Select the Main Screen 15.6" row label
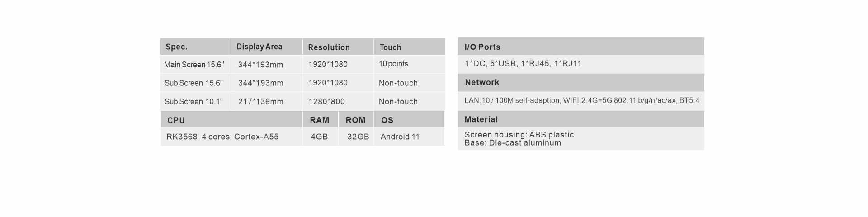This screenshot has height=217, width=868. point(194,65)
